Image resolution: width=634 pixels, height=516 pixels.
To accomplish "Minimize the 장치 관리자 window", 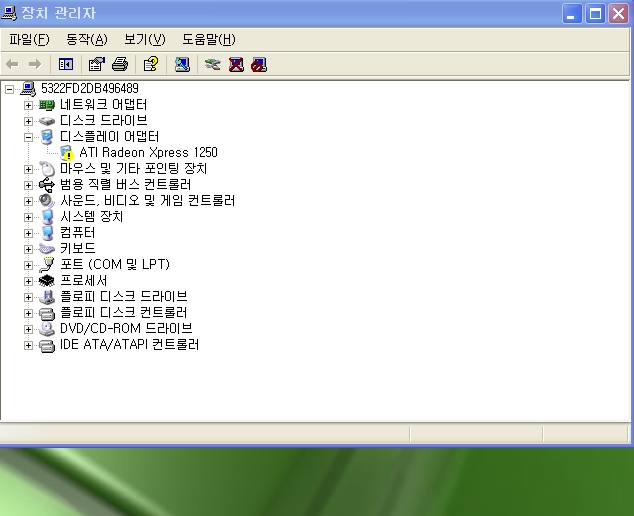I will tap(572, 14).
